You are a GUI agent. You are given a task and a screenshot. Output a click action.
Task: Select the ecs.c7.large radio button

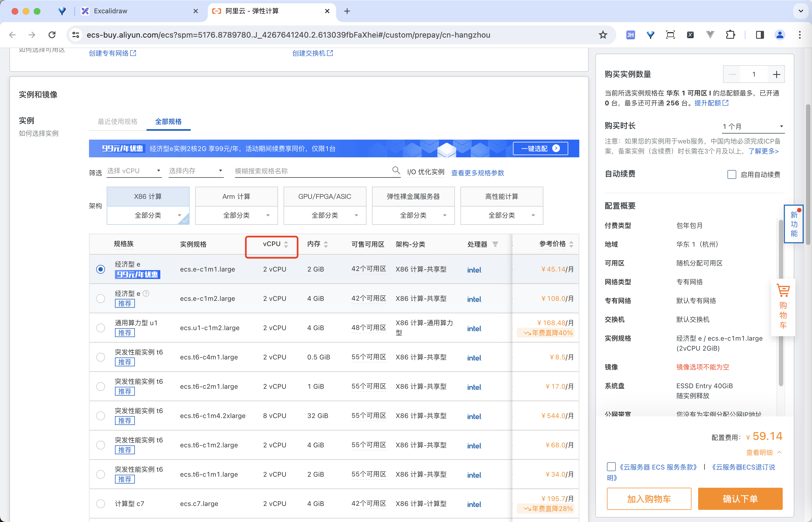[101, 503]
